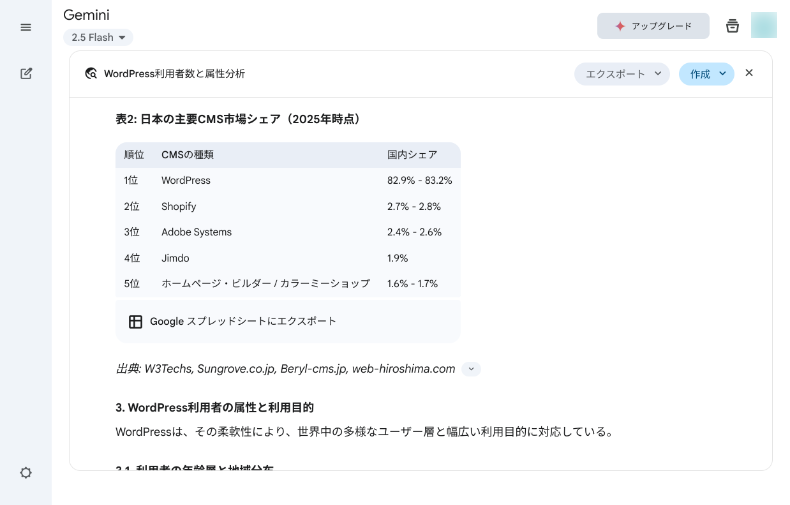This screenshot has width=790, height=505.
Task: Click the 2.4% - 2.6% share value
Action: 414,232
